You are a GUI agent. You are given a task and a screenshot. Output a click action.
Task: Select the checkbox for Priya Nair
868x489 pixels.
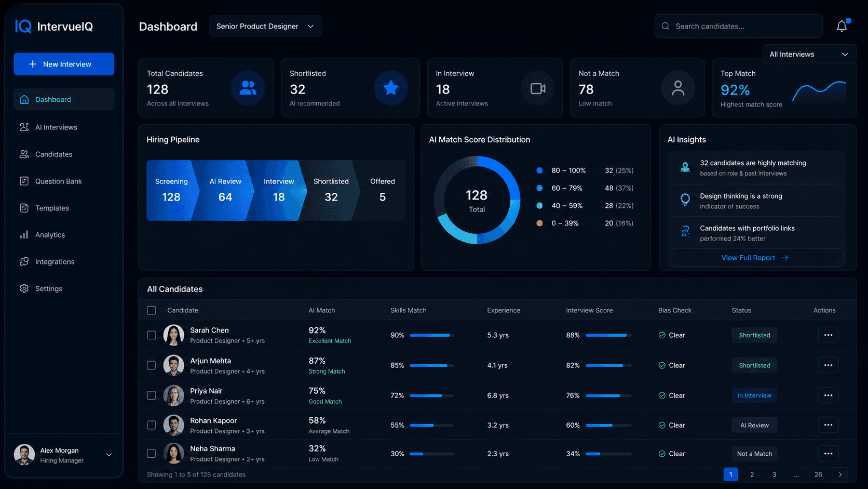(151, 395)
